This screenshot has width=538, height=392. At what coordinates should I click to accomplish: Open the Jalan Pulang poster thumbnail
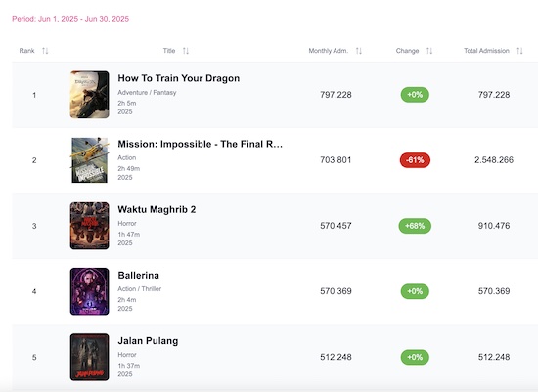[90, 357]
